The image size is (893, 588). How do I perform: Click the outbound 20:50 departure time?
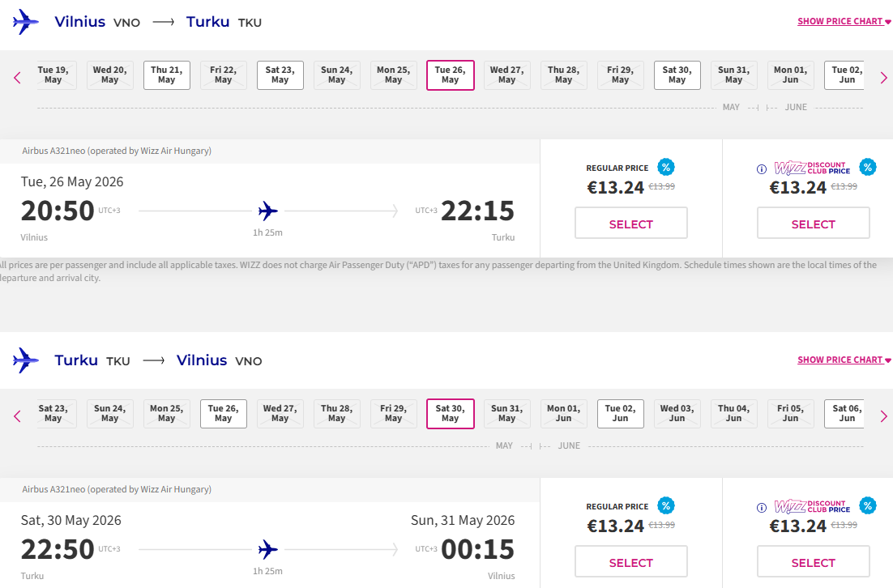coord(58,211)
